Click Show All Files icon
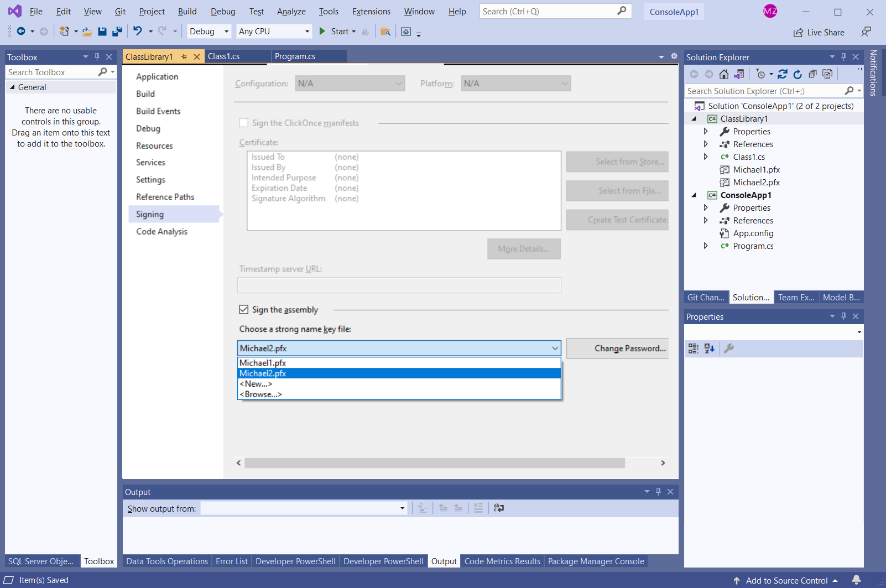Screen dimensions: 886x588 (827, 74)
